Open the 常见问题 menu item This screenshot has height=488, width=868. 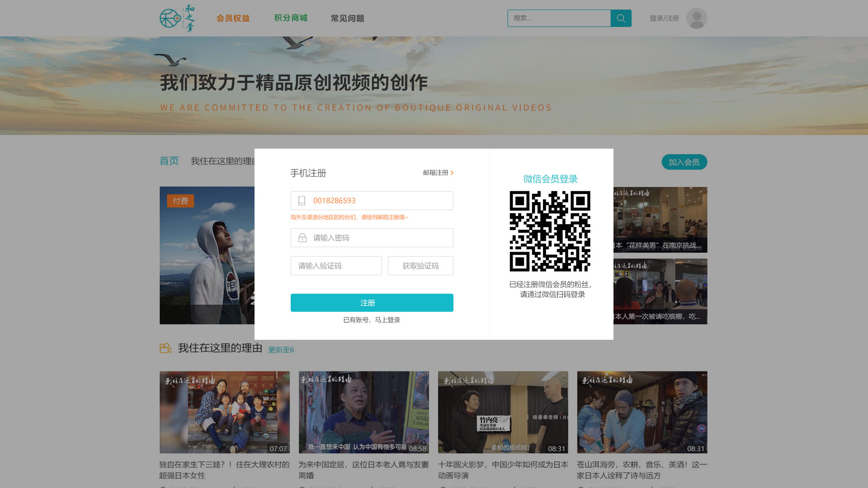click(347, 19)
